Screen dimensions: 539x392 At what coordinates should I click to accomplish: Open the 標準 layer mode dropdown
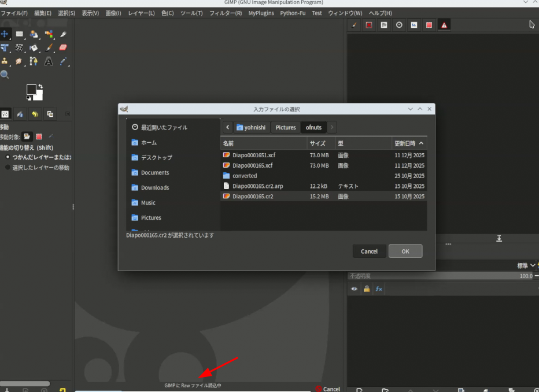pos(526,265)
